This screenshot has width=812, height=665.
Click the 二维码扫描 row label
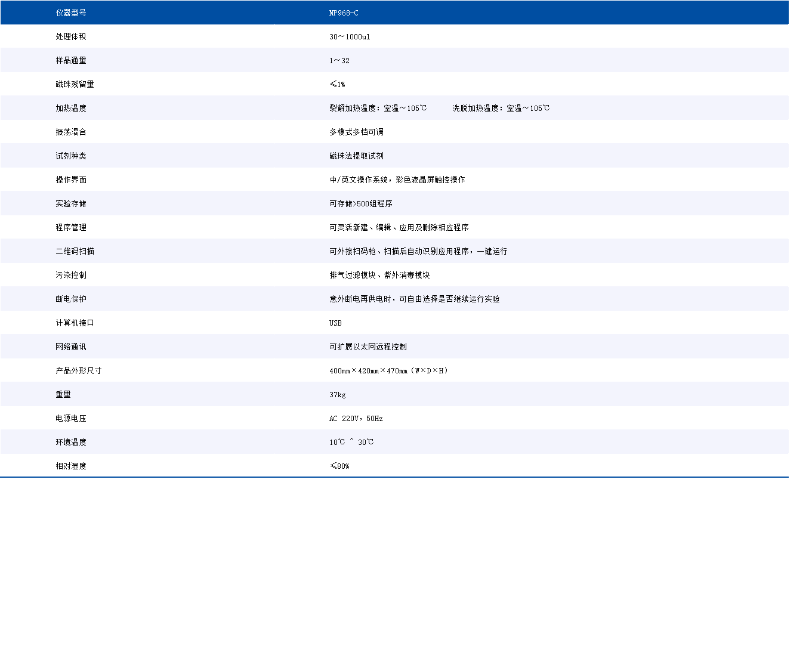[75, 251]
